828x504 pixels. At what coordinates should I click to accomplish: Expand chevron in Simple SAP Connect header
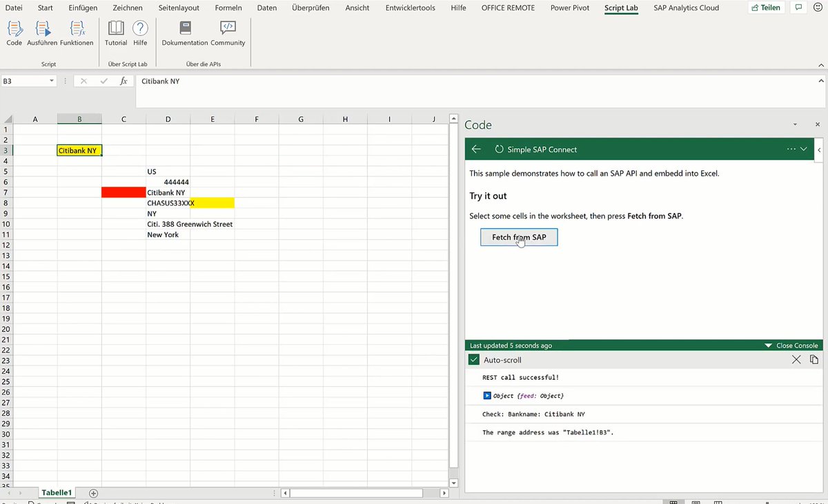click(x=804, y=149)
